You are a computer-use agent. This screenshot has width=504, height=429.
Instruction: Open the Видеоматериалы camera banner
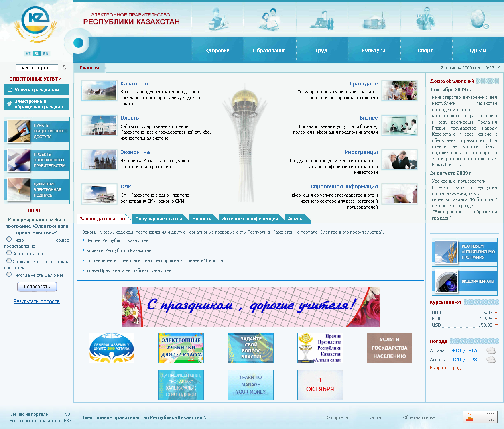point(465,281)
